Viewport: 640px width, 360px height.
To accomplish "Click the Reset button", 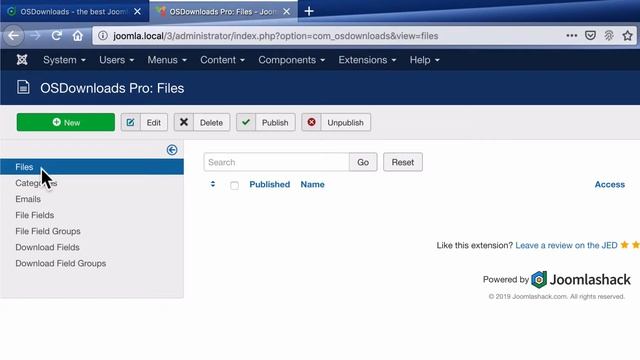I will tap(403, 162).
